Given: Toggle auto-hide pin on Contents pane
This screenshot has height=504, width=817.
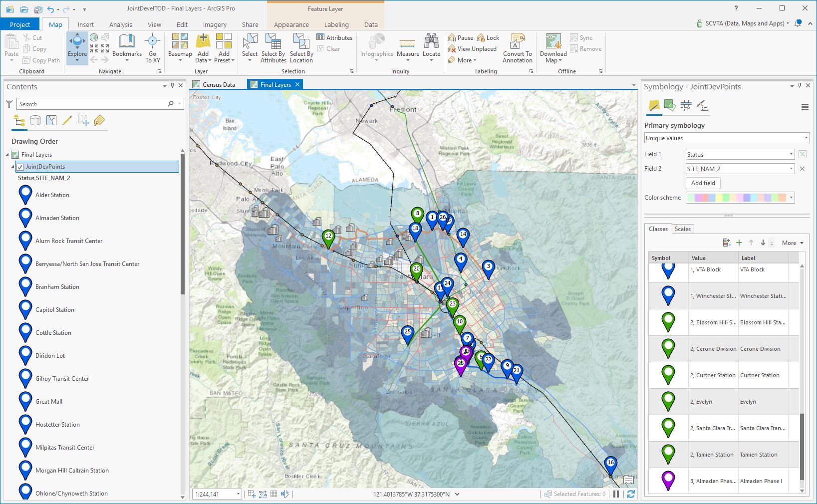Looking at the screenshot, I should point(172,86).
